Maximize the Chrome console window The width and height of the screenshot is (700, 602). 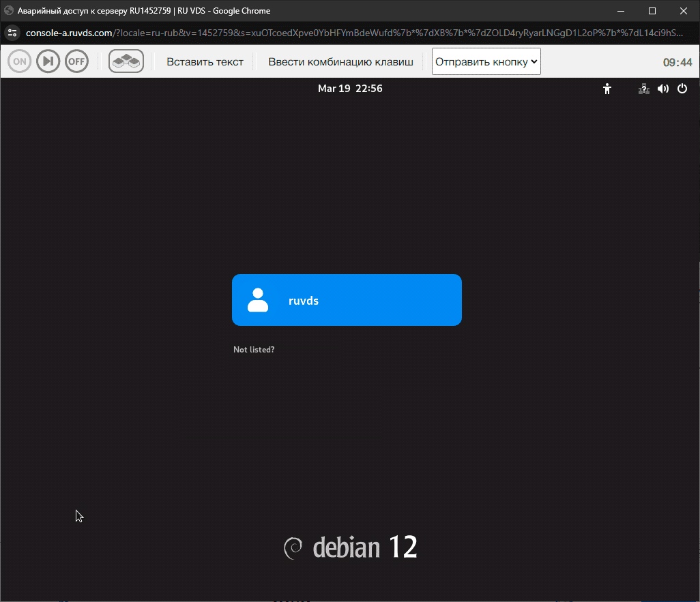tap(652, 11)
